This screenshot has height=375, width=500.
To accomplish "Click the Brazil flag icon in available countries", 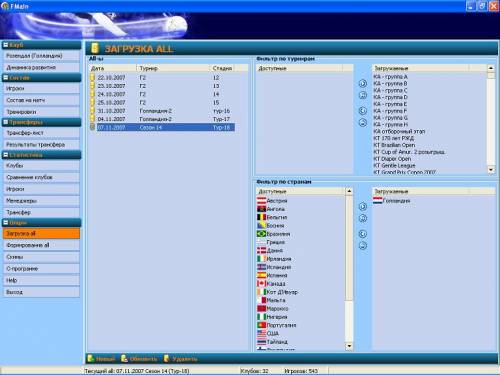I will point(261,234).
